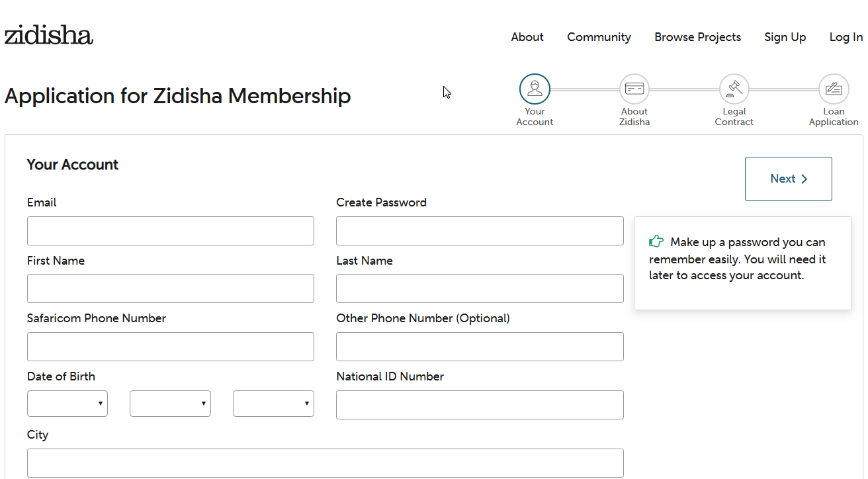Click the green pointing hand tip icon
The width and height of the screenshot is (868, 479).
click(x=656, y=241)
